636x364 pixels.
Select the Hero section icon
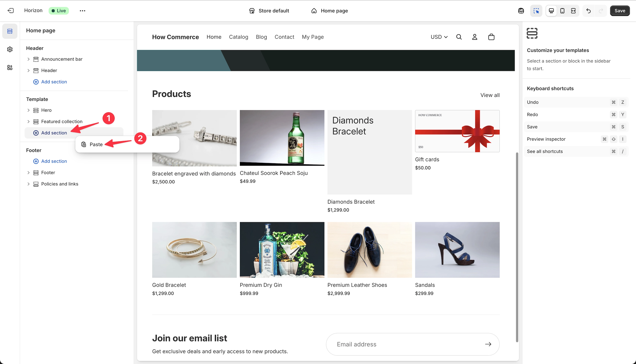coord(36,110)
